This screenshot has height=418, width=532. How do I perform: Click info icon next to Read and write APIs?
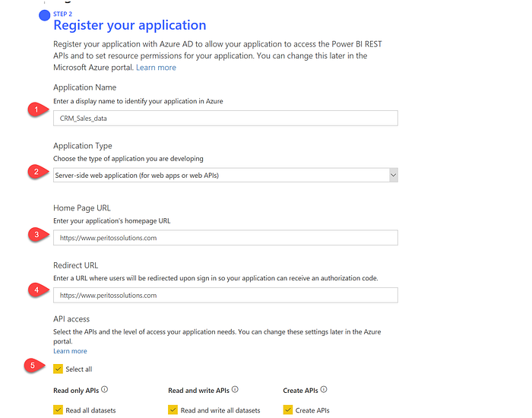coord(235,389)
